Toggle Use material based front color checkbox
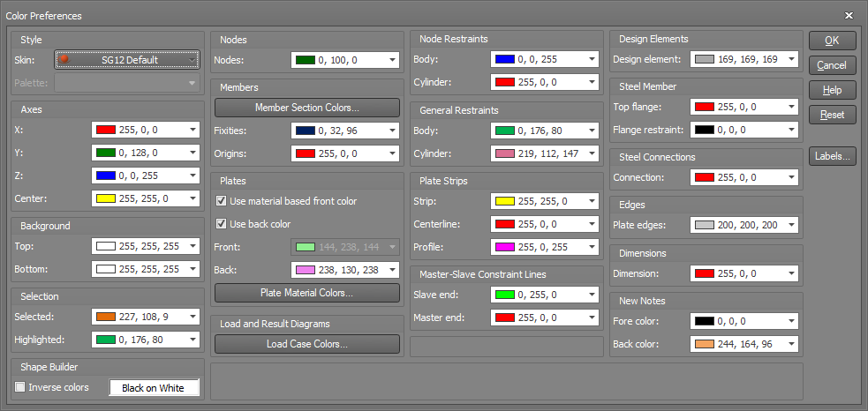Viewport: 868px width, 411px height. [x=221, y=201]
